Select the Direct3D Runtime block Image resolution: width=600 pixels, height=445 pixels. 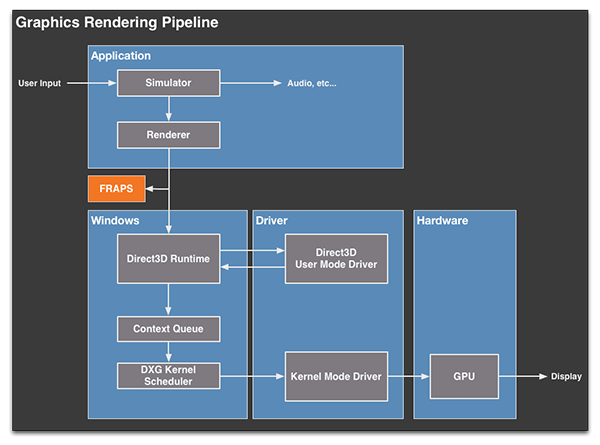[x=168, y=259]
